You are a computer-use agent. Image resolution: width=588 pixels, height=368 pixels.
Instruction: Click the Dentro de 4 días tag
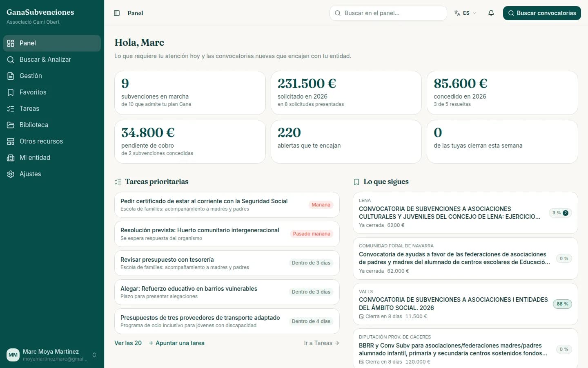tap(311, 321)
